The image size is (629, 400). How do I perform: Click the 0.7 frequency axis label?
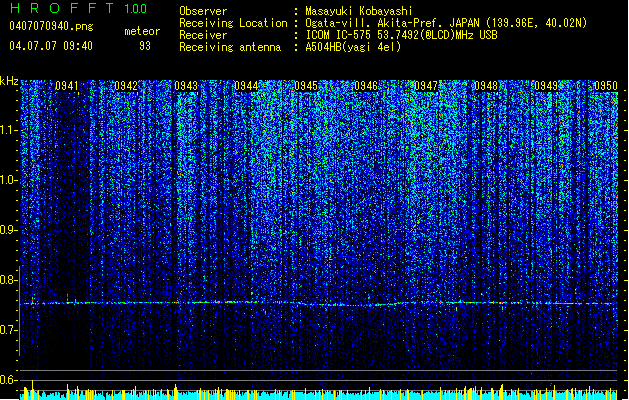[x=9, y=330]
